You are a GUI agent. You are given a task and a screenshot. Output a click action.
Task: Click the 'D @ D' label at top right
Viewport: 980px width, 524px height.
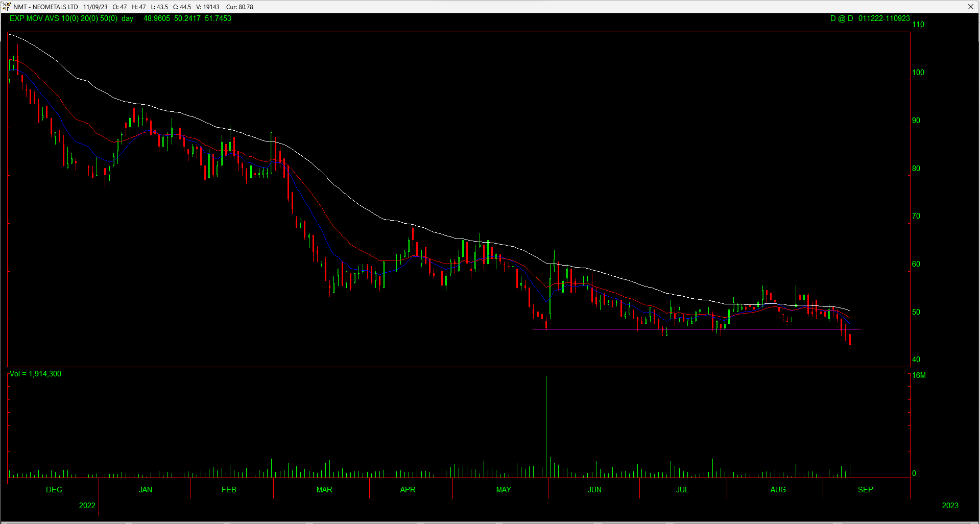click(842, 18)
